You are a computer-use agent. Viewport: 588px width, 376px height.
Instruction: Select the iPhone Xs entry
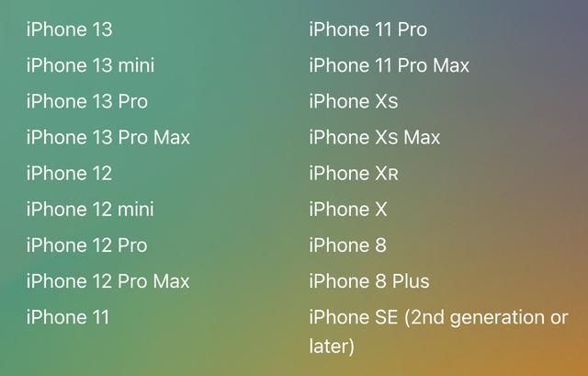pos(353,102)
